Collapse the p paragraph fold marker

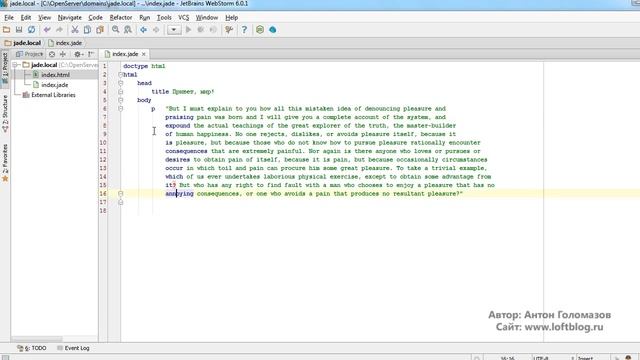(120, 109)
